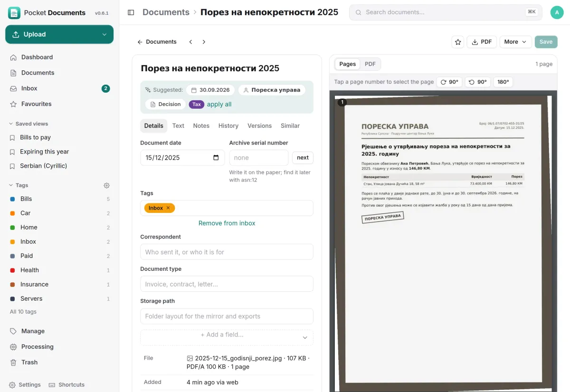Open saved view Serbian (Cyrillic)
Screen dimensions: 570x392
[x=59, y=166]
